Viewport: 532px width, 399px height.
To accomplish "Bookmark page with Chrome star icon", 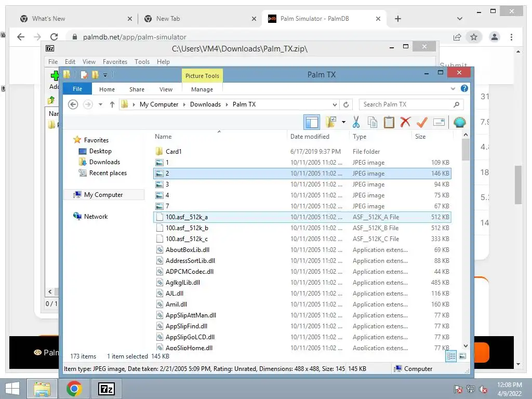I will pos(474,37).
